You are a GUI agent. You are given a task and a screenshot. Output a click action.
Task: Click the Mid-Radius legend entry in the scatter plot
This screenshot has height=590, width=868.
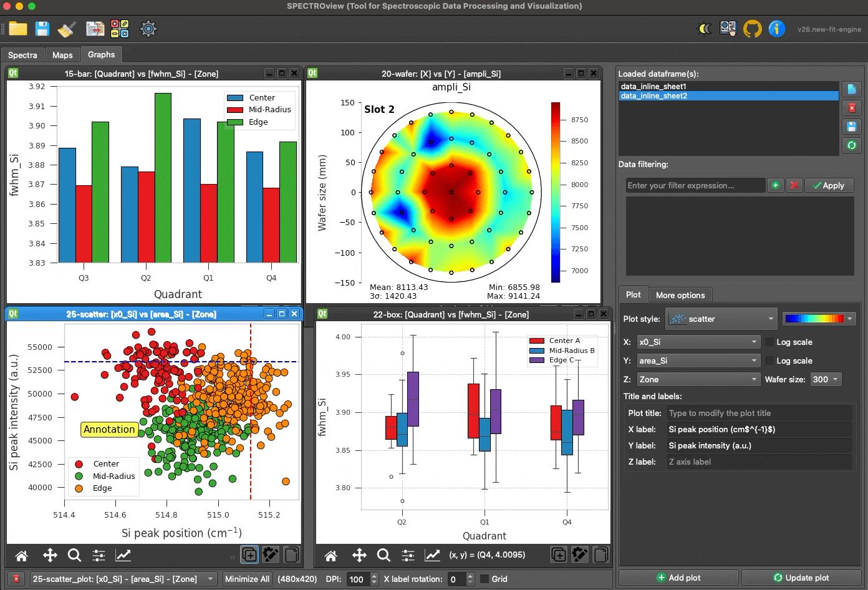[x=105, y=476]
